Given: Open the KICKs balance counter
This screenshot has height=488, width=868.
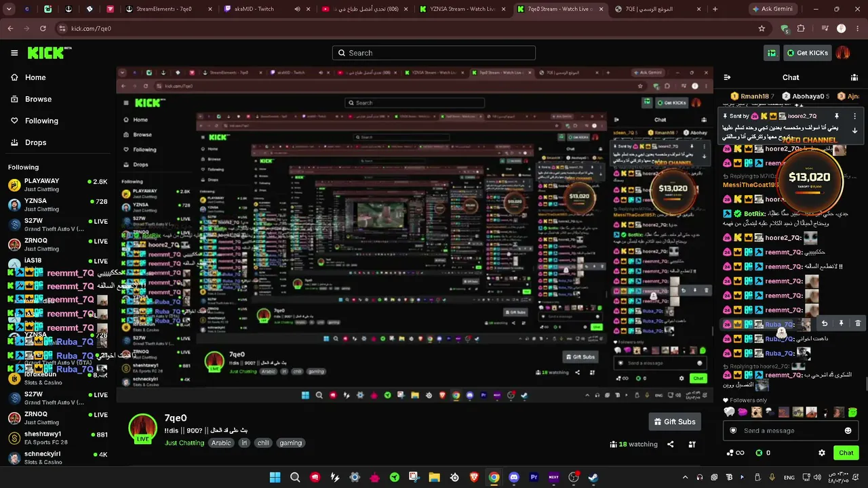Looking at the screenshot, I should 763,453.
